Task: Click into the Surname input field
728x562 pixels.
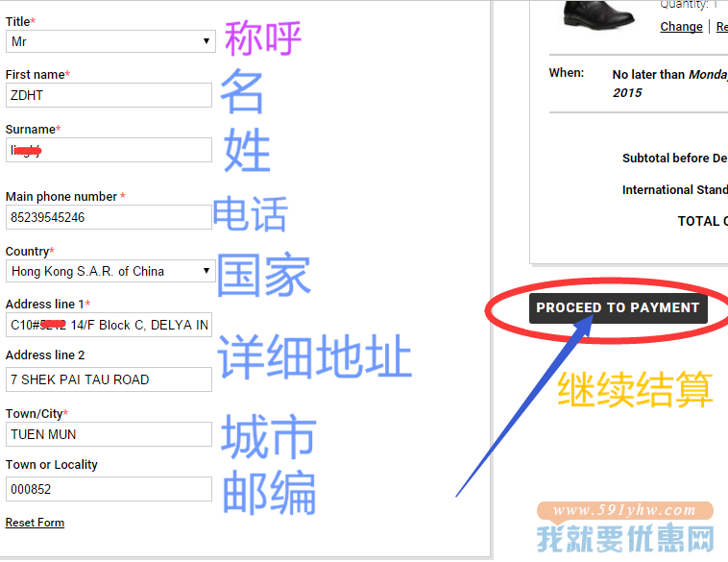Action: click(x=109, y=150)
